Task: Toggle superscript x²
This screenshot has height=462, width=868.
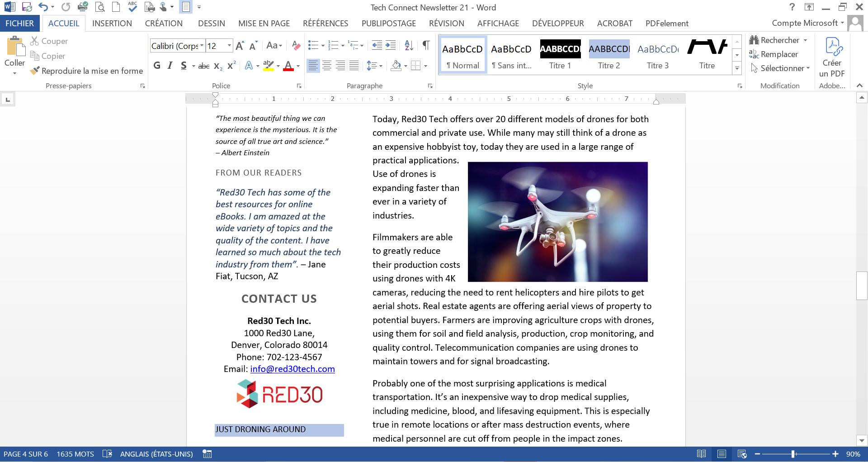Action: (x=231, y=66)
